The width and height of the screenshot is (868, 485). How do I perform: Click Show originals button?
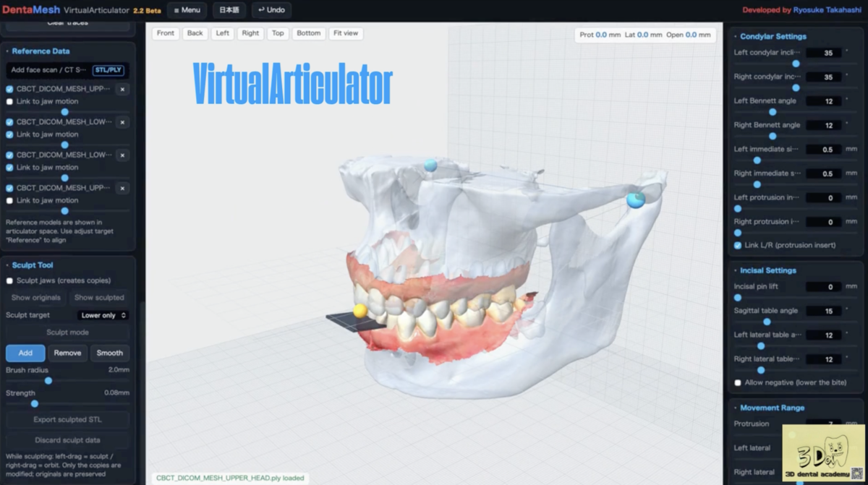point(36,298)
